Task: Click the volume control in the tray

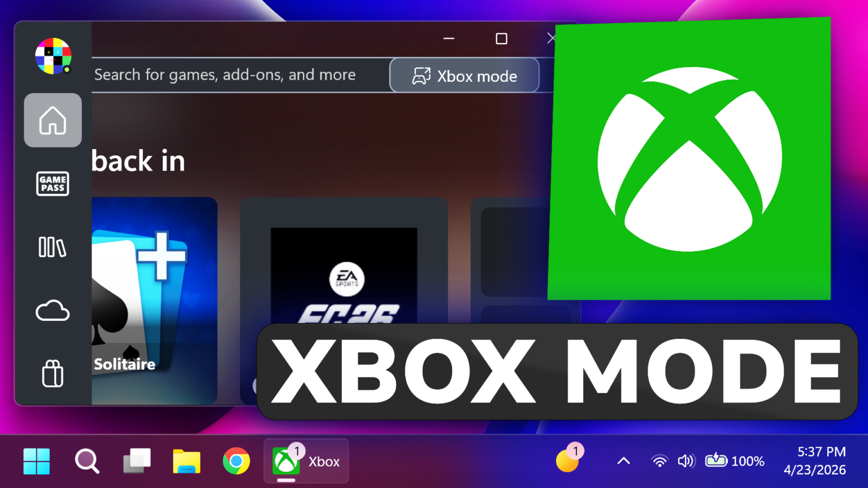Action: [685, 461]
